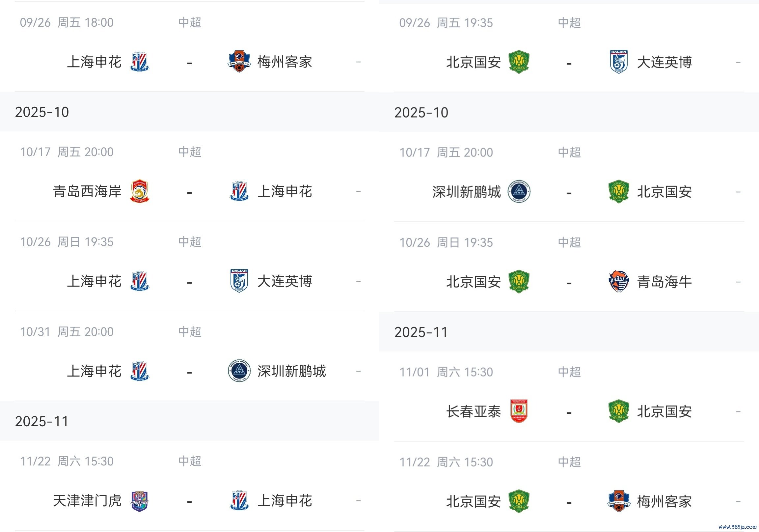
Task: Click the 中超 label of the 11/01 match
Action: pos(569,372)
